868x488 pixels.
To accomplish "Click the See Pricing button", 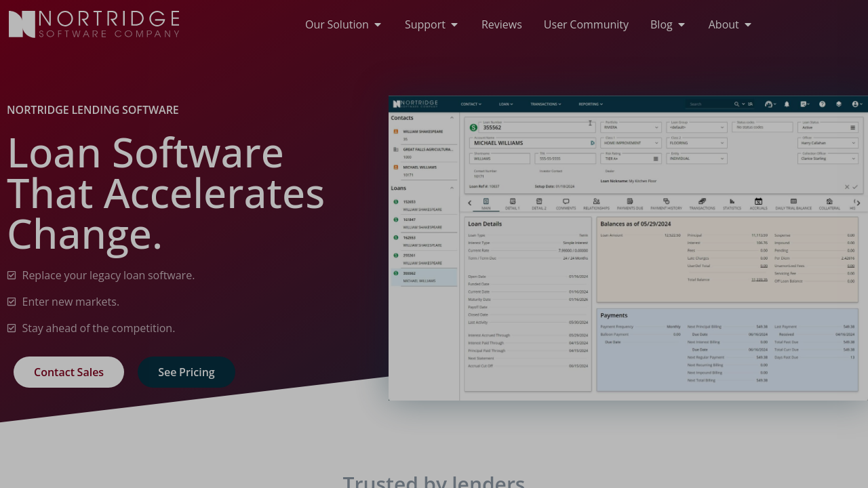I will 186,372.
